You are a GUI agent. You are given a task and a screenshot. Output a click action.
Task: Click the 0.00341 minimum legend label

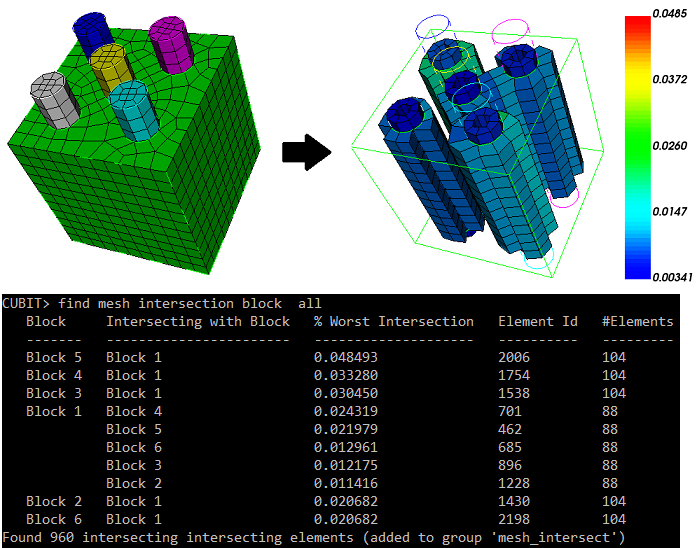pos(669,269)
